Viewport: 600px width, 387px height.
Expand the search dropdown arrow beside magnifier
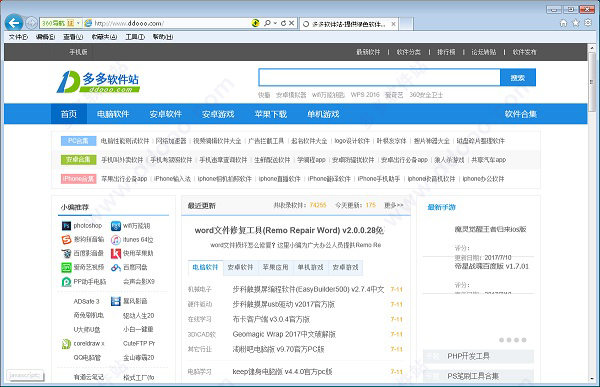[x=275, y=23]
